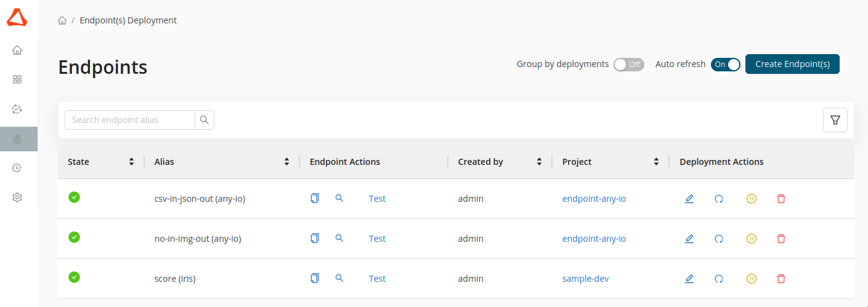Open the settings gear in sidebar

(17, 197)
